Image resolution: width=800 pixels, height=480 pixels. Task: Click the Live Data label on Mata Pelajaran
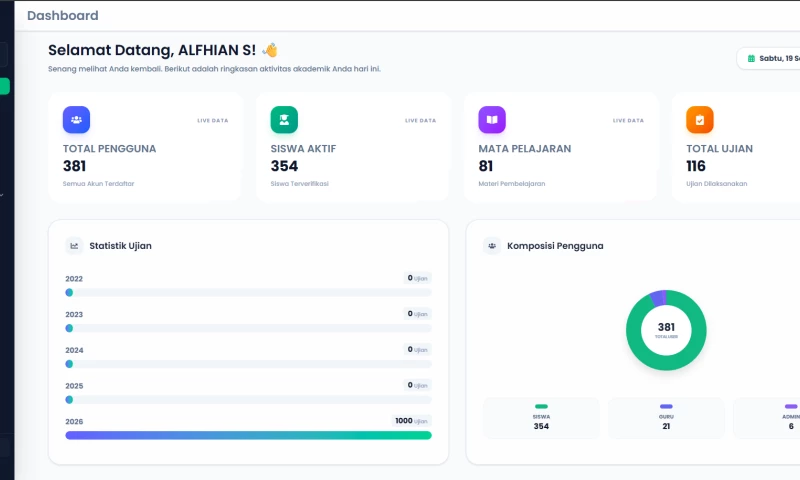coord(628,121)
